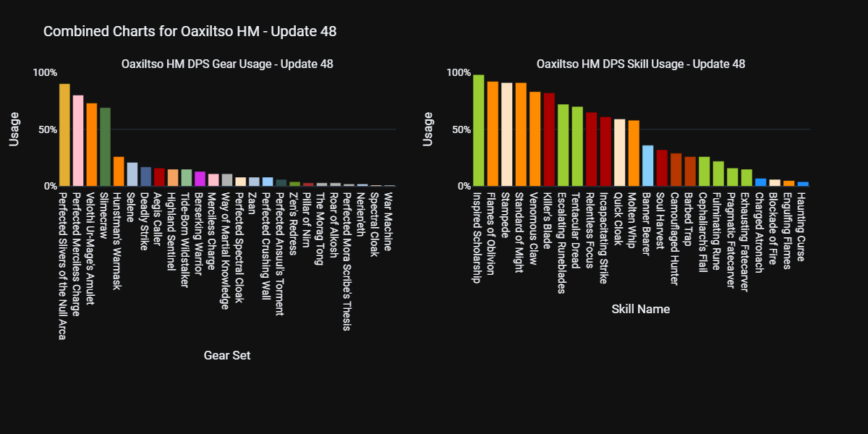Select the Molten Whip orange bar
The height and width of the screenshot is (434, 868).
(x=634, y=153)
